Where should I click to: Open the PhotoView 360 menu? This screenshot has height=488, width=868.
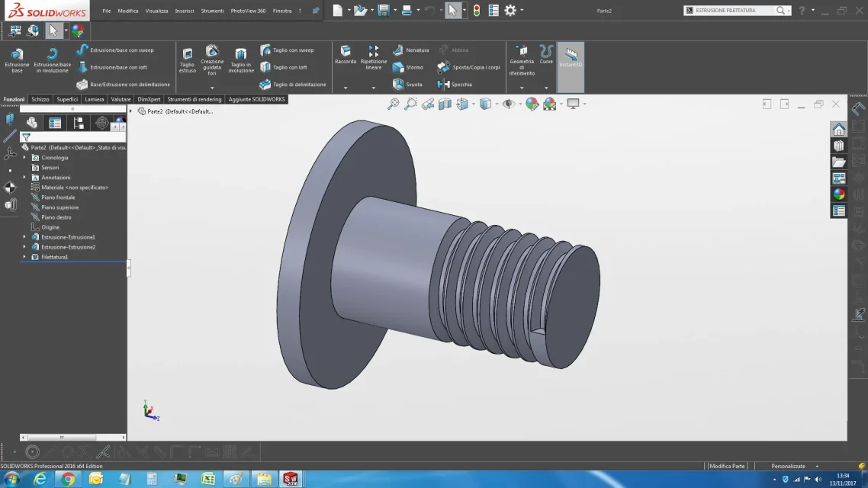pyautogui.click(x=248, y=11)
